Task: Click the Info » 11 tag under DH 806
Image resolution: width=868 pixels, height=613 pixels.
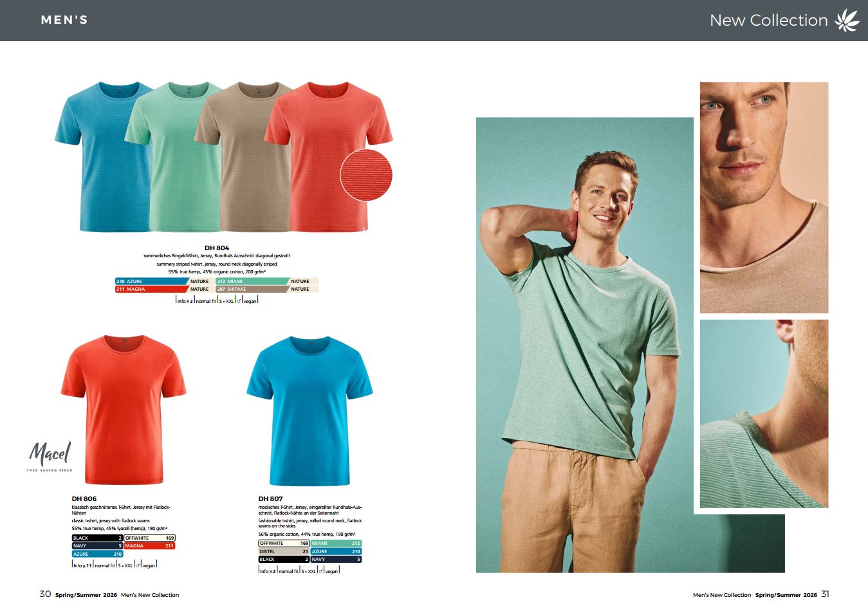Action: [x=82, y=565]
